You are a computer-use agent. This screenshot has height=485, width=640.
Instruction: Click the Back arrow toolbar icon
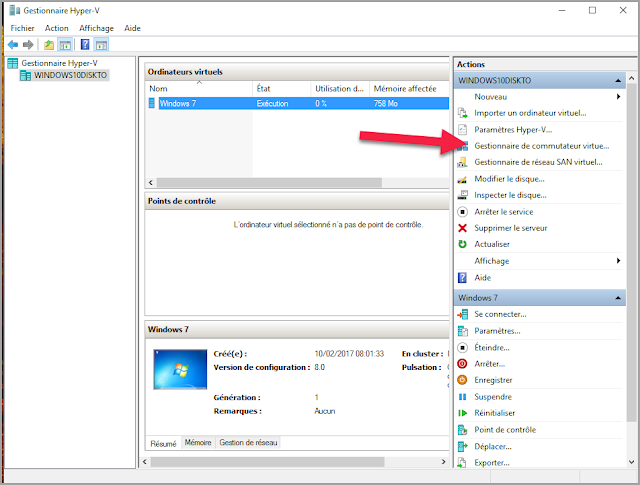pyautogui.click(x=13, y=44)
